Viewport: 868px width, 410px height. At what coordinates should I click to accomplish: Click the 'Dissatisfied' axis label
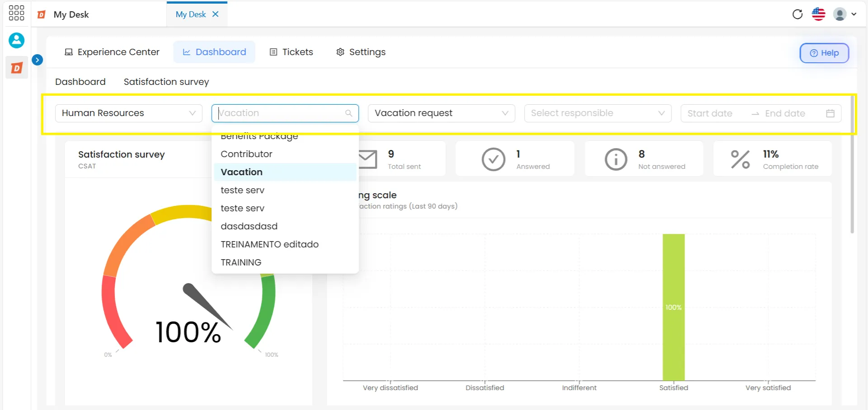tap(485, 388)
